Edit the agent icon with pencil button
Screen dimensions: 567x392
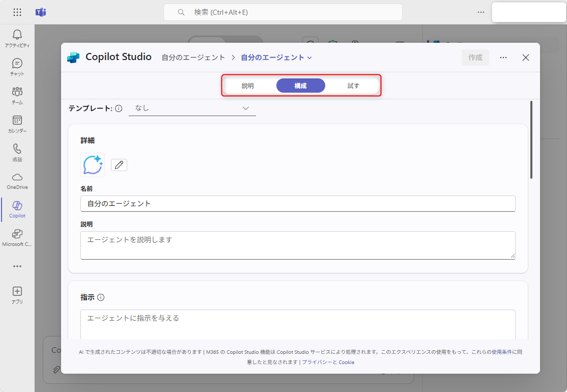point(119,165)
